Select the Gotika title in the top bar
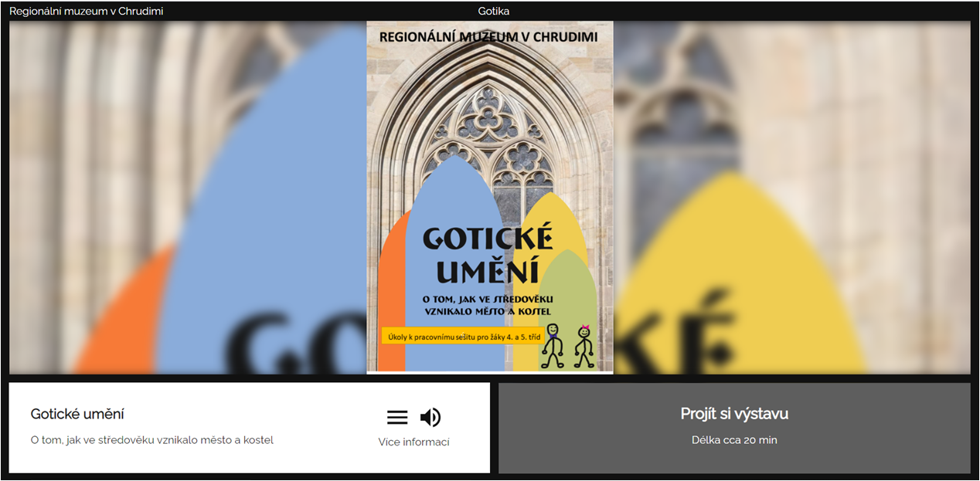980x481 pixels. [x=494, y=11]
